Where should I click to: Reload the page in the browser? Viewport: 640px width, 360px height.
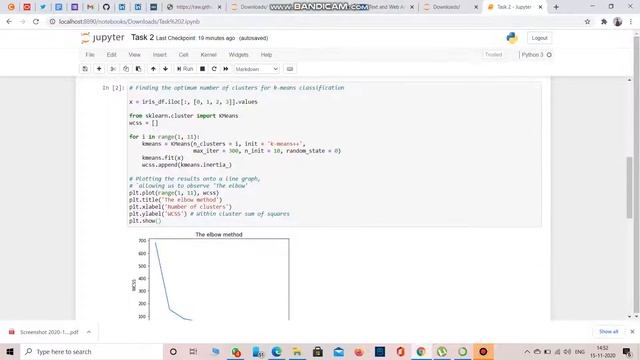[36, 22]
